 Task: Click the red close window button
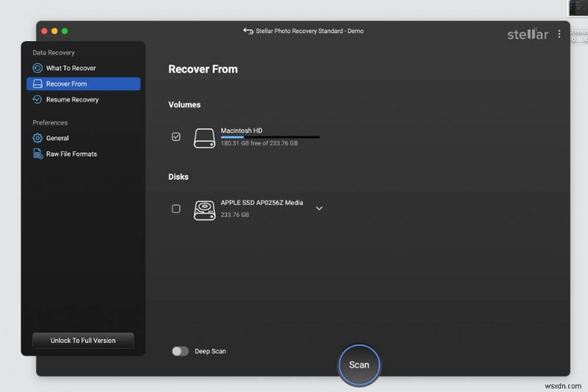(44, 31)
